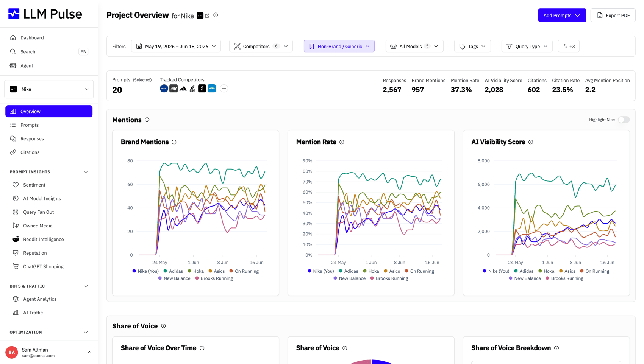This screenshot has height=364, width=644.
Task: Click info icon beside Share of Voice heading
Action: [163, 326]
